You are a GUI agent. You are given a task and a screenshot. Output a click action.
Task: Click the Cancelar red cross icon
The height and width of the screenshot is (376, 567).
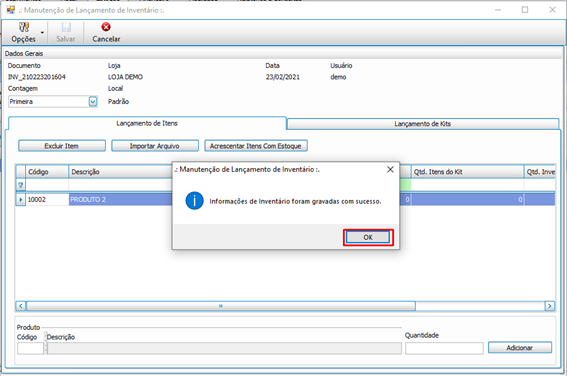(x=106, y=27)
